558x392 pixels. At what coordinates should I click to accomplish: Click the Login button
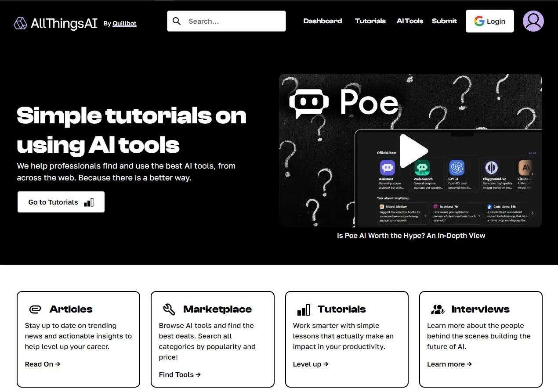[x=490, y=21]
